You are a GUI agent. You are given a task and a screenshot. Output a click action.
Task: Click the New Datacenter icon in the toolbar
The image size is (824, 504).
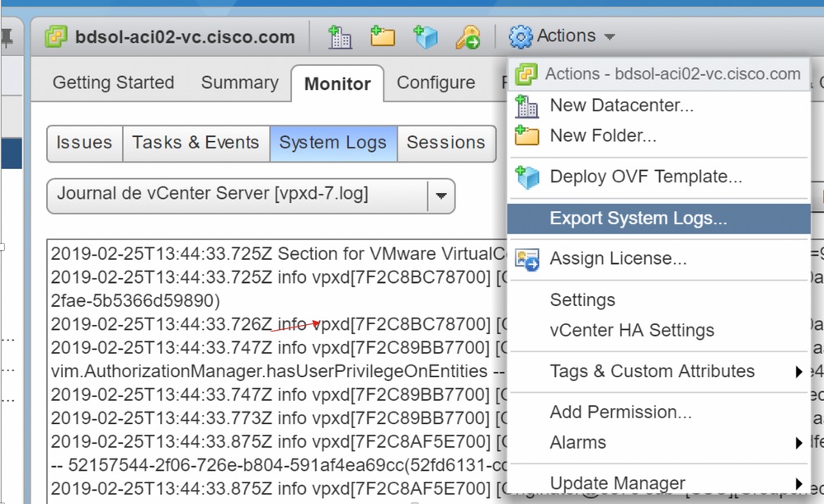[342, 35]
